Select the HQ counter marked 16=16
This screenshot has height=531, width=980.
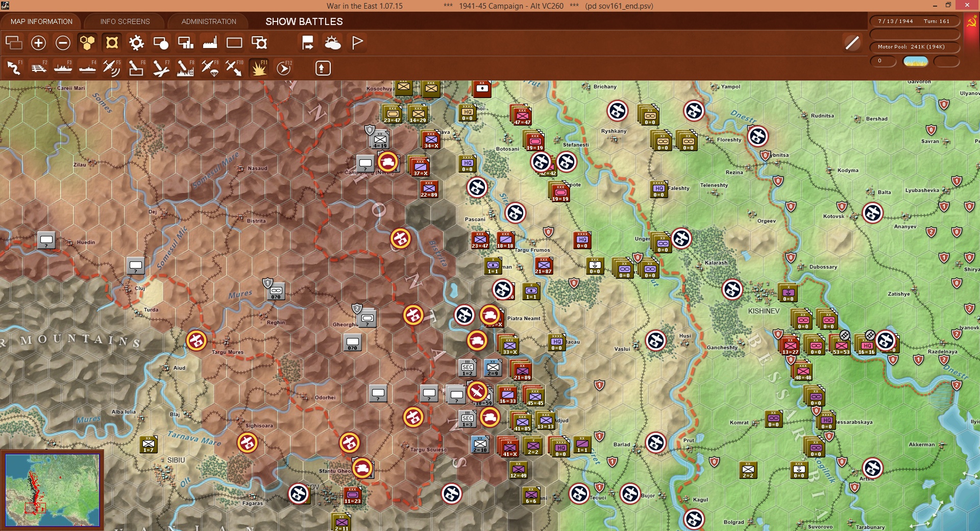[866, 346]
